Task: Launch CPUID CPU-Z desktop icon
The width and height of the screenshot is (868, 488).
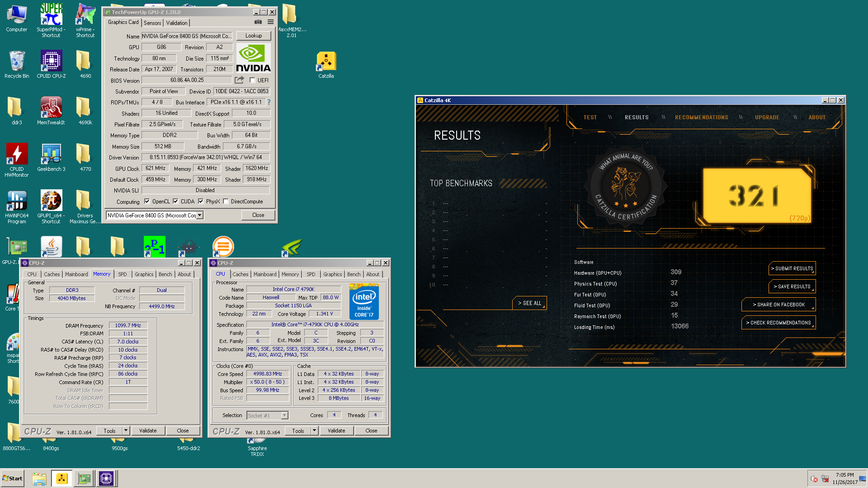Action: point(51,64)
